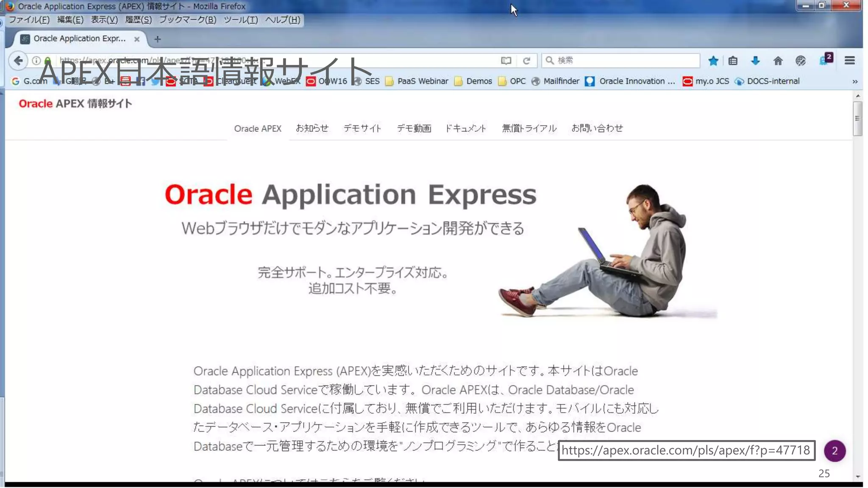Minimize the Firefox window
The height and width of the screenshot is (488, 868).
806,6
